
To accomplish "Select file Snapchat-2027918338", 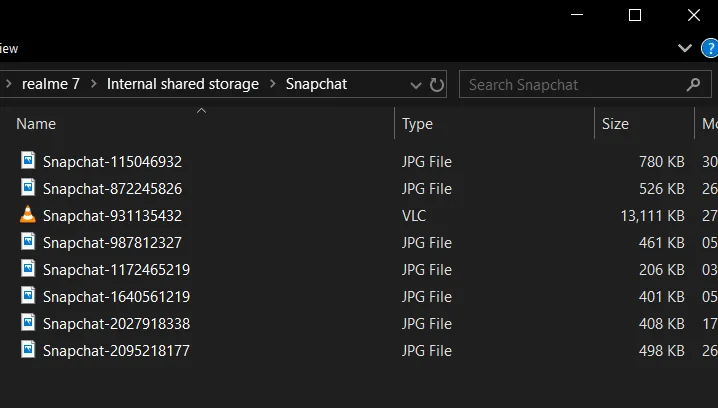I will 116,324.
